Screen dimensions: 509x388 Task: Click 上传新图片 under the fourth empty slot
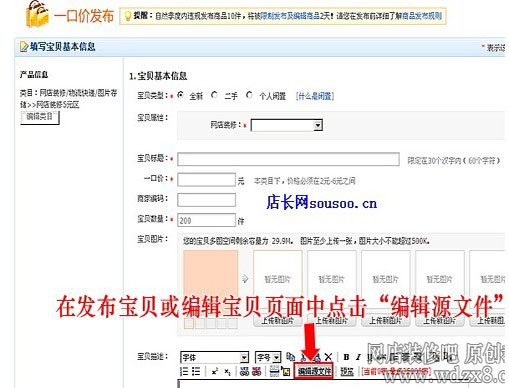440,321
